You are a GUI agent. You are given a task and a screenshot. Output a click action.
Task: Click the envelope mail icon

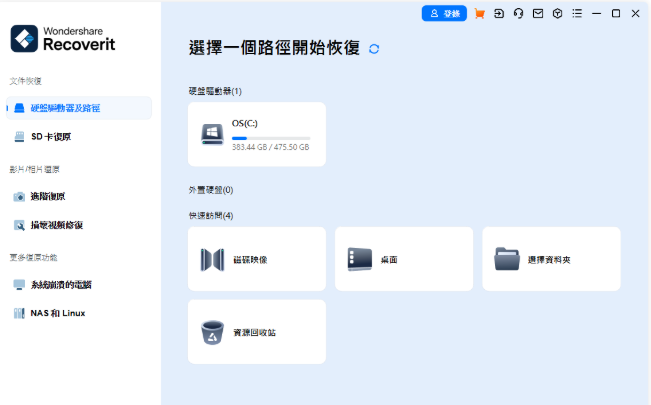(x=538, y=14)
